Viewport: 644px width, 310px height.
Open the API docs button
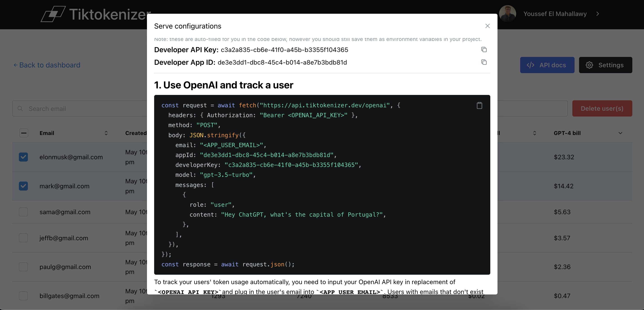pyautogui.click(x=547, y=65)
